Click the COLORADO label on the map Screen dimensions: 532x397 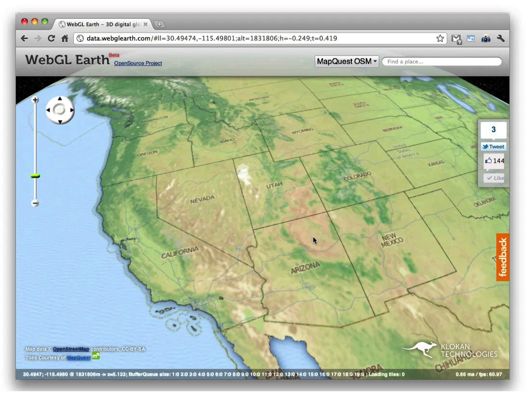[x=358, y=176]
